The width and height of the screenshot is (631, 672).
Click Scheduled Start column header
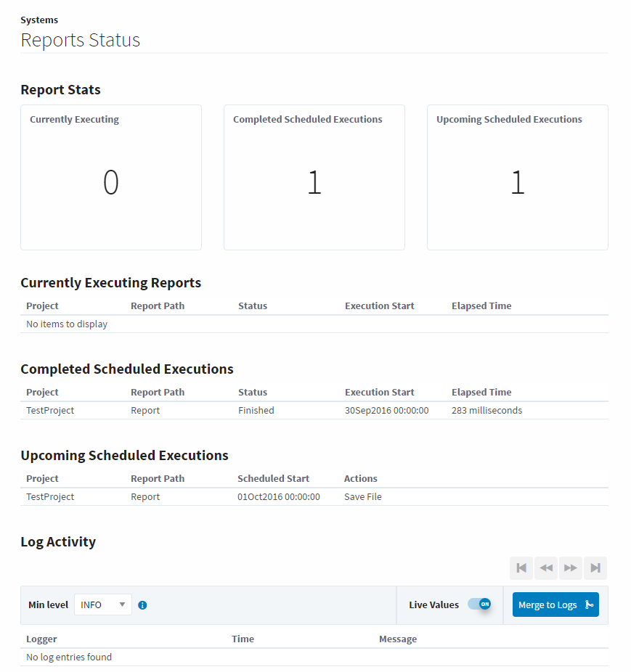273,479
